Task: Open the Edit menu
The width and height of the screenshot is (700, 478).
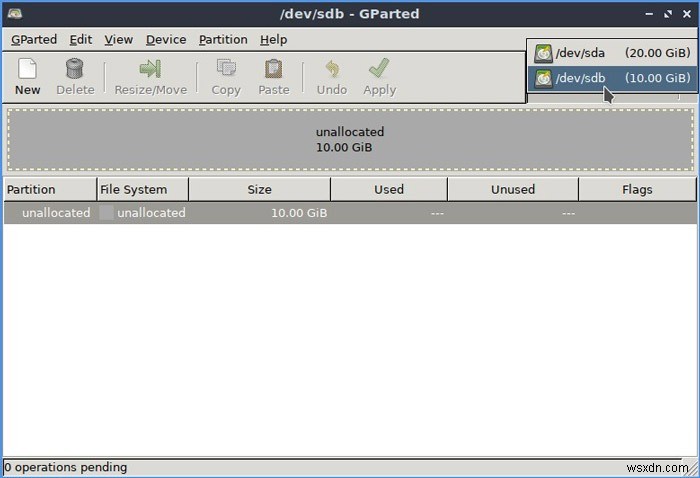Action: coord(81,40)
